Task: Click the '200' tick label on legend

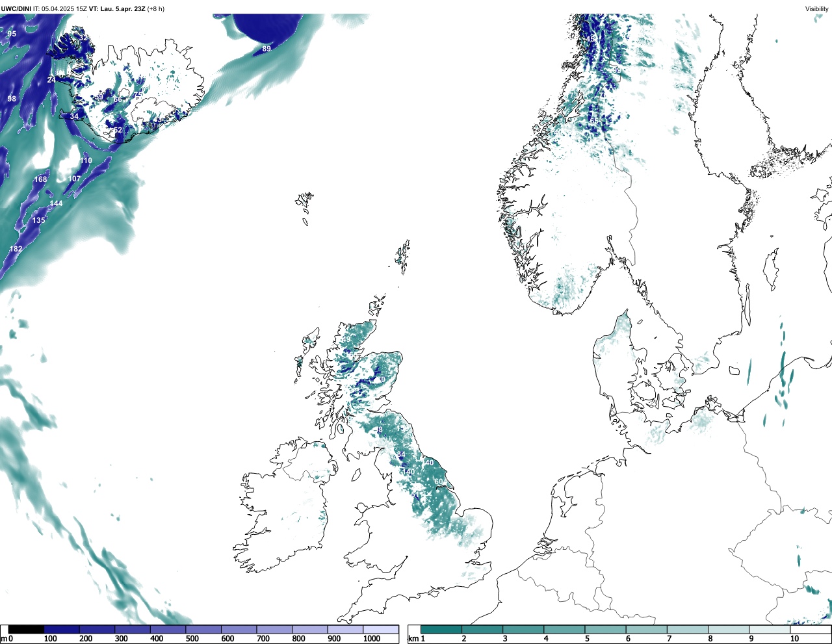Action: tap(86, 639)
